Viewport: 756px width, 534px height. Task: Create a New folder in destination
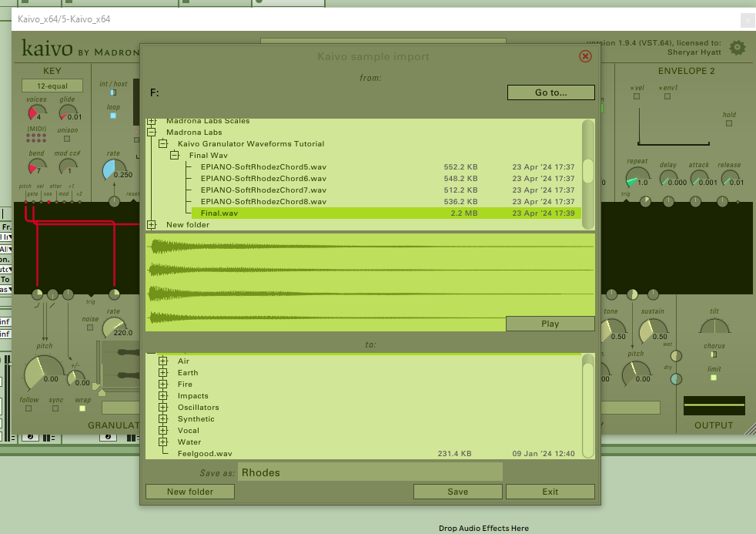(190, 492)
